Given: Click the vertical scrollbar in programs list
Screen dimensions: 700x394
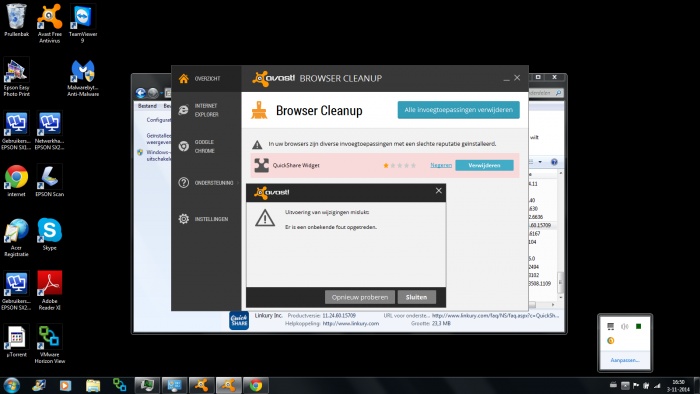Looking at the screenshot, I should point(561,234).
